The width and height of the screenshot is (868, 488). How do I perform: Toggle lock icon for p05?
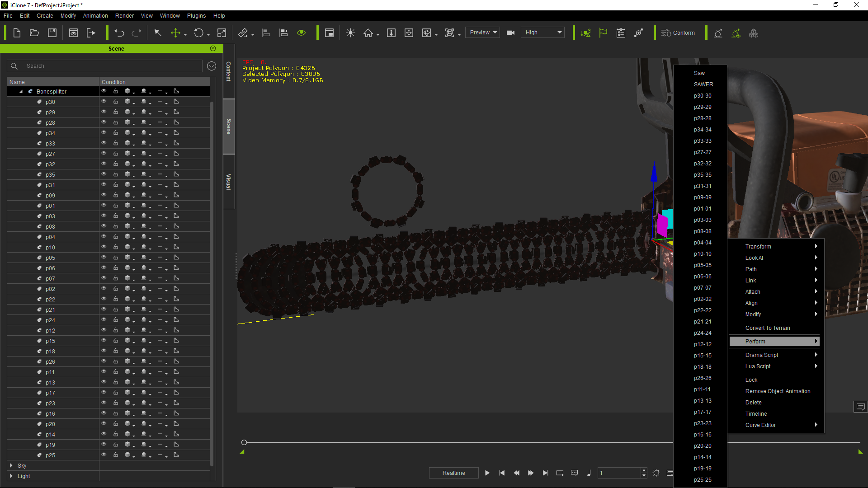[116, 258]
